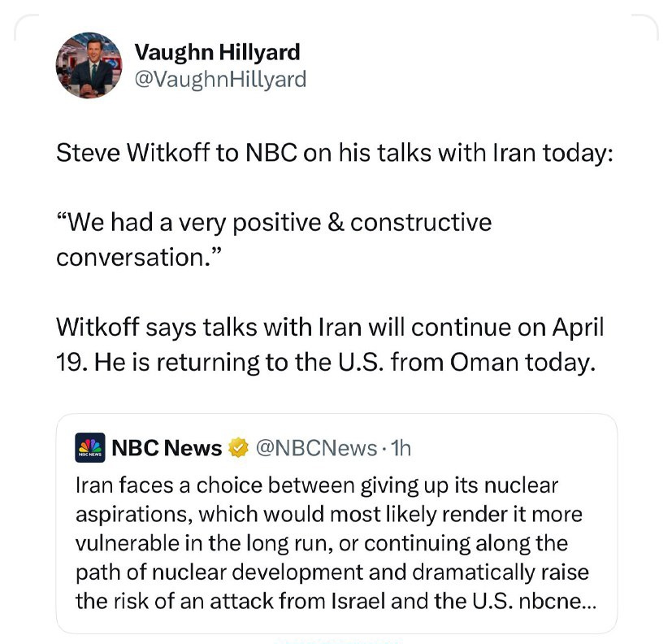This screenshot has width=672, height=644.
Task: Click the line 'Steve Witkoff to NBC on his talks'
Action: click(x=332, y=153)
